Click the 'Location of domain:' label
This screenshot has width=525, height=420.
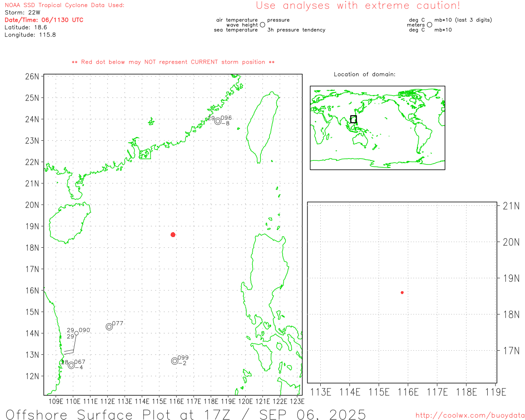coord(365,74)
